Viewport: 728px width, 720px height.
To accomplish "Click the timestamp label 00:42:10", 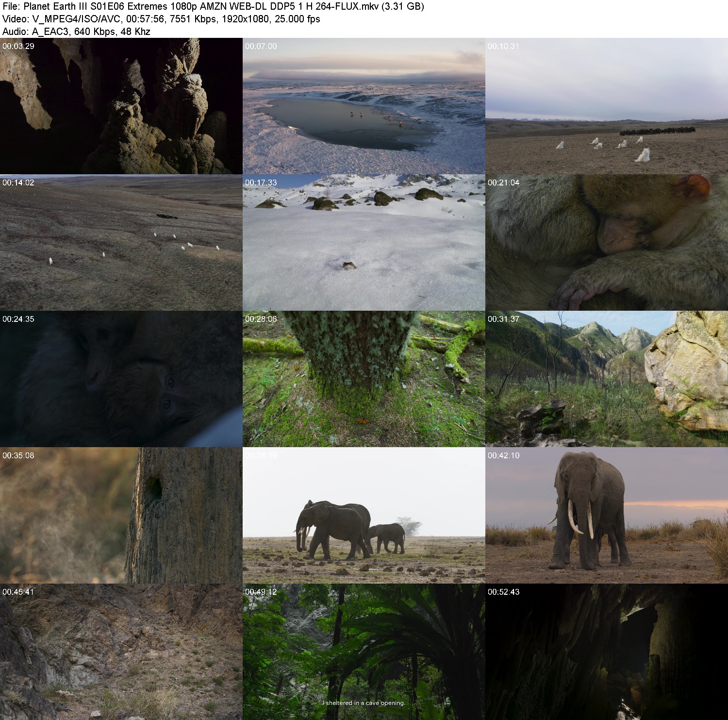I will (503, 455).
